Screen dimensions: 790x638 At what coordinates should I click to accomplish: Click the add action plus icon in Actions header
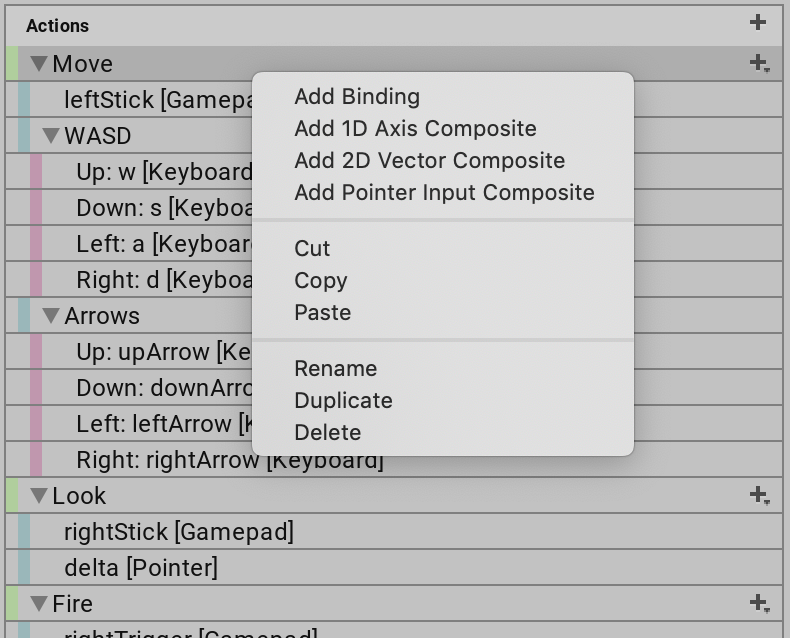coord(757,23)
